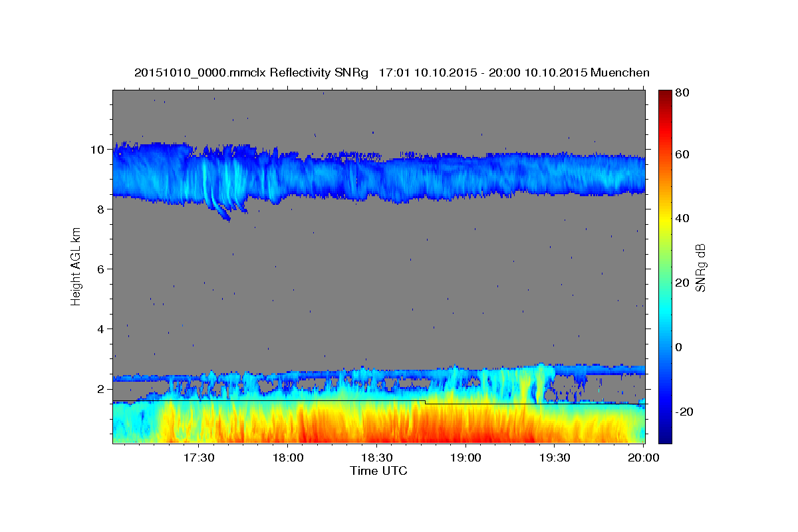This screenshot has height=532, width=798.
Task: Click the 'SNRg dB' colorbar label
Action: pos(700,267)
